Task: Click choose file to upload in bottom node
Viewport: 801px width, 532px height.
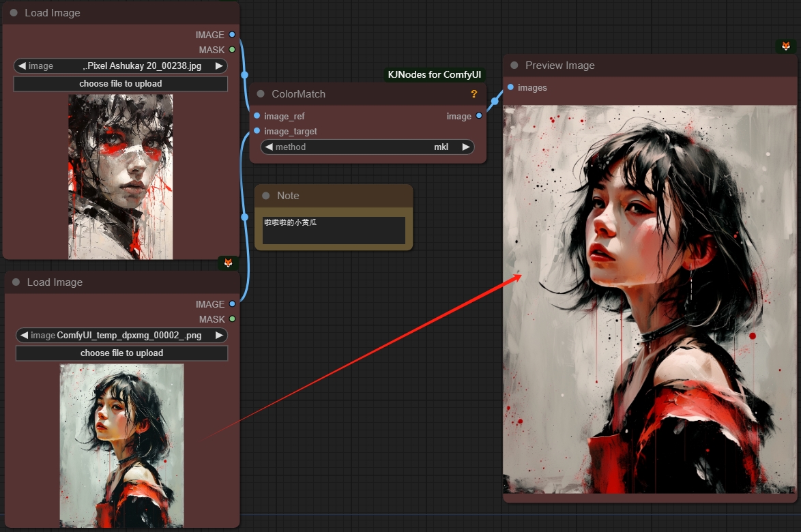Action: (x=121, y=353)
